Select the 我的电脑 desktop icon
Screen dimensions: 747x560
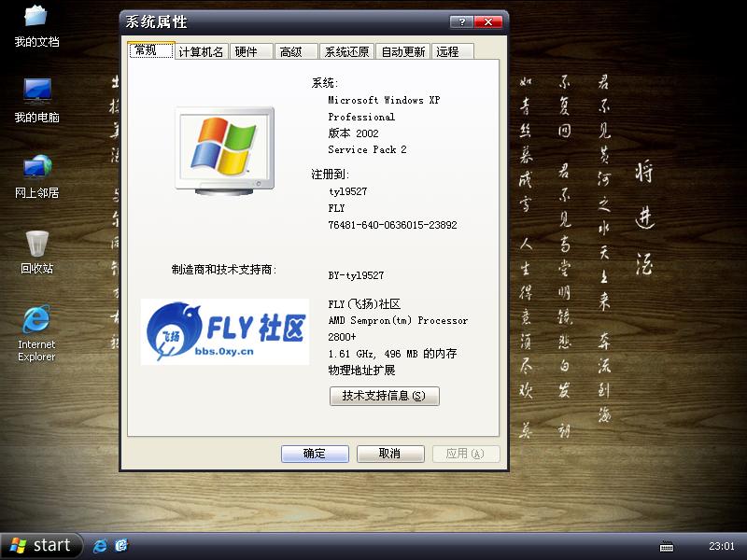pyautogui.click(x=36, y=101)
